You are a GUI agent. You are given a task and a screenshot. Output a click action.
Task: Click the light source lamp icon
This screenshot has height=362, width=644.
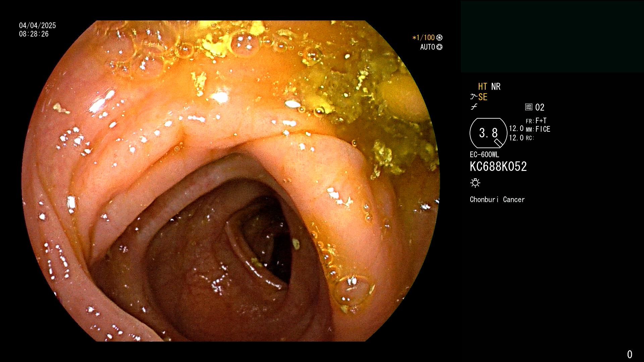coord(475,183)
